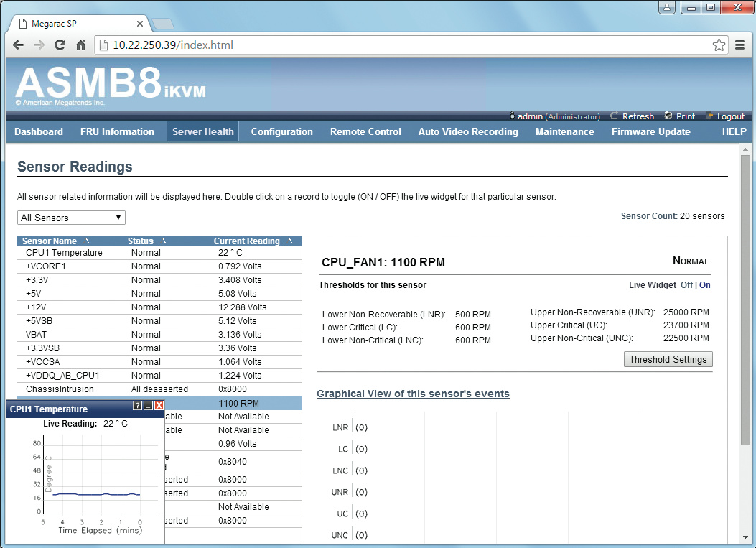Image resolution: width=756 pixels, height=548 pixels.
Task: Open the Configuration menu
Action: pos(282,131)
